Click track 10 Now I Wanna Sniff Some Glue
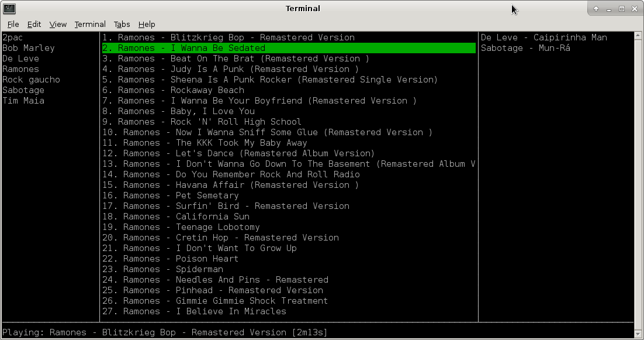644x340 pixels. pyautogui.click(x=268, y=132)
